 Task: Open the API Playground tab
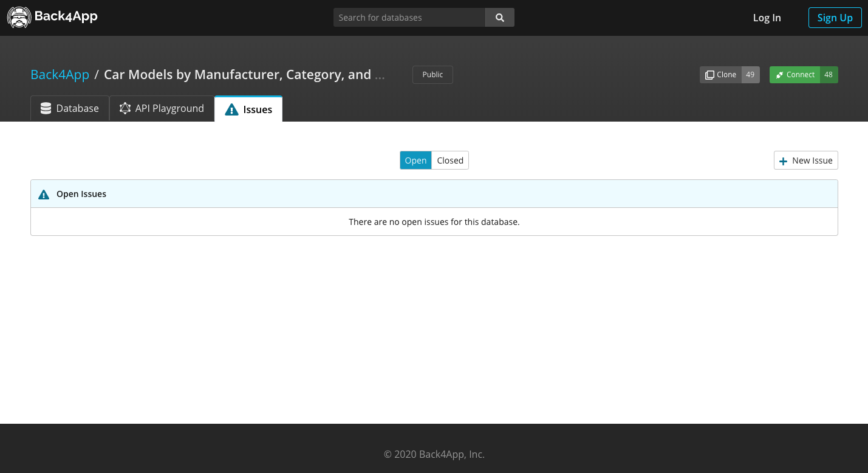coord(162,108)
